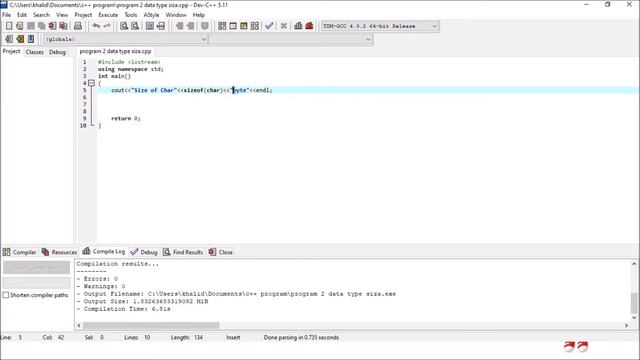This screenshot has width=640, height=360.
Task: Click the 'using namespace std;' code line
Action: pyautogui.click(x=131, y=69)
